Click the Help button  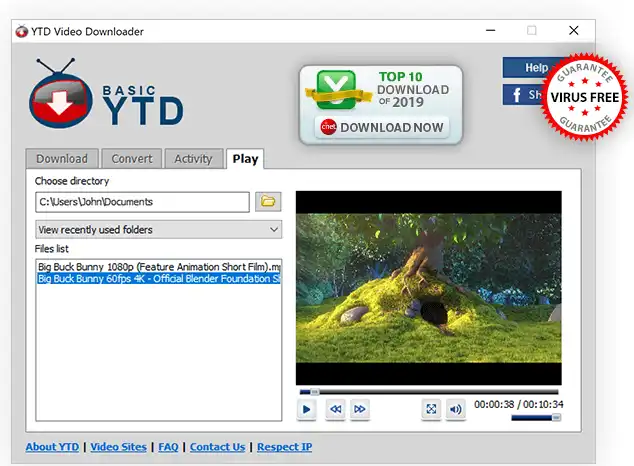pos(525,68)
